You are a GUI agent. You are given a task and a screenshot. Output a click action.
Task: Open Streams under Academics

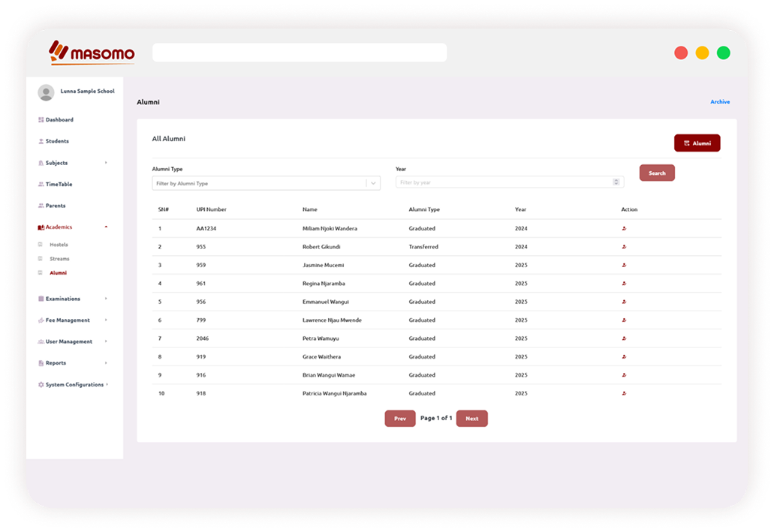(59, 259)
